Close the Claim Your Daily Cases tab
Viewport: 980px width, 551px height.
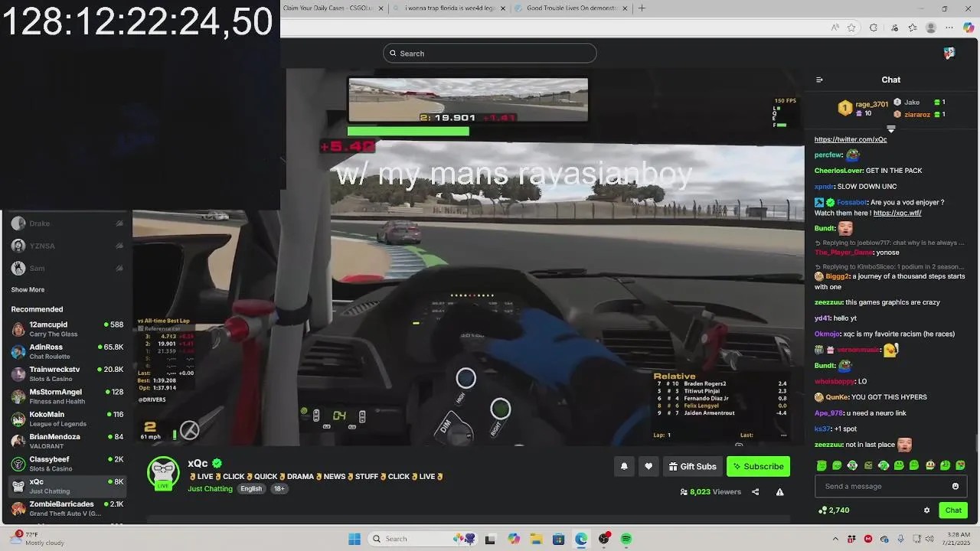(381, 8)
